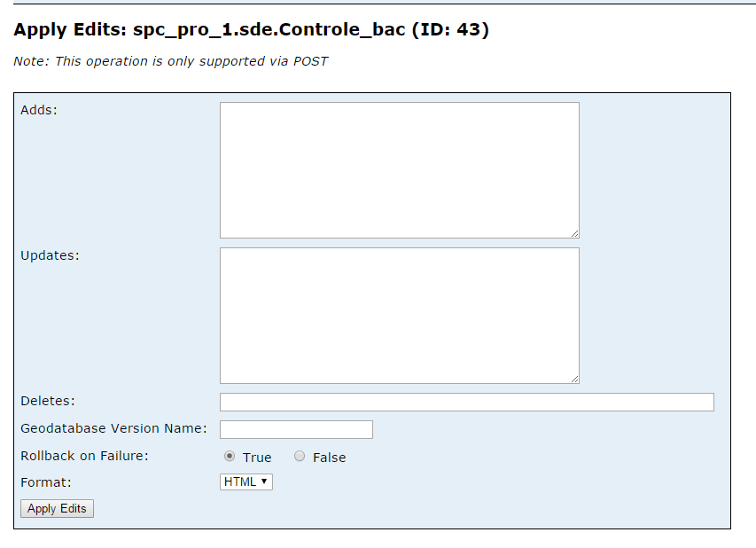
Task: Click the "Updates:" field label
Action: pyautogui.click(x=50, y=255)
